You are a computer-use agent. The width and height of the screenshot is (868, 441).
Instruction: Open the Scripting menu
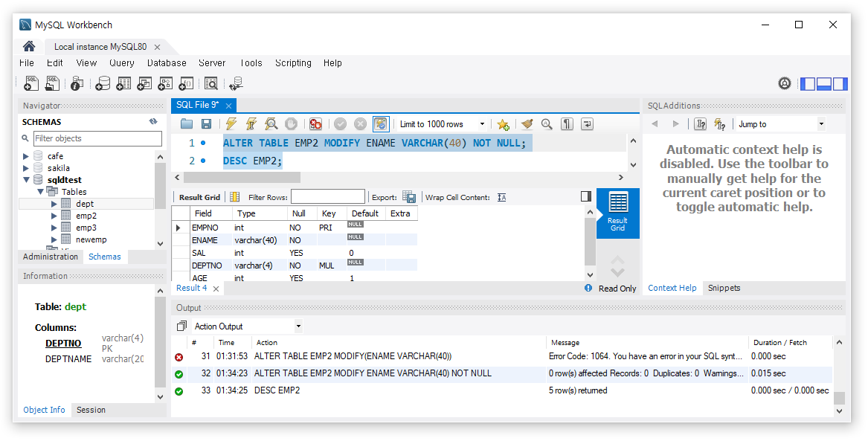pos(293,63)
